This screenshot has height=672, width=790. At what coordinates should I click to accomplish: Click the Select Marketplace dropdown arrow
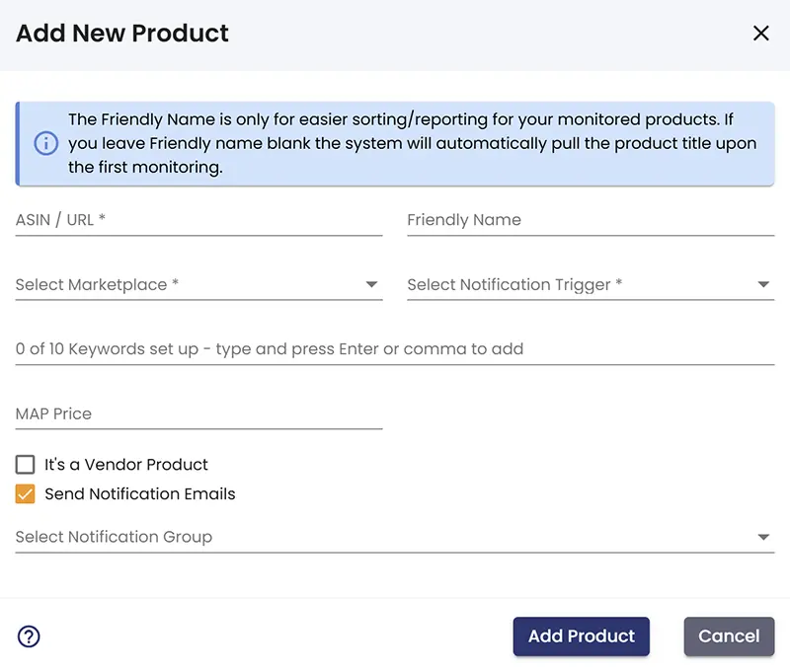pos(373,284)
